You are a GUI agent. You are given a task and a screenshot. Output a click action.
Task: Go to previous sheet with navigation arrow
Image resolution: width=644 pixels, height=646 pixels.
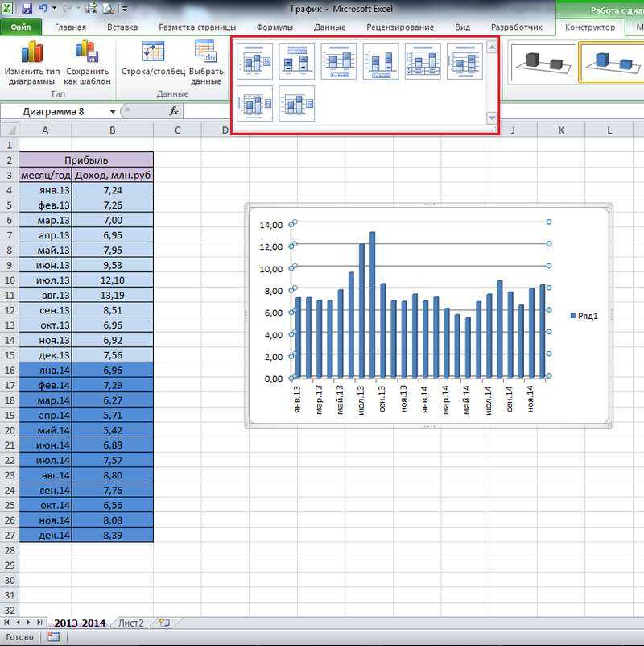(x=17, y=623)
